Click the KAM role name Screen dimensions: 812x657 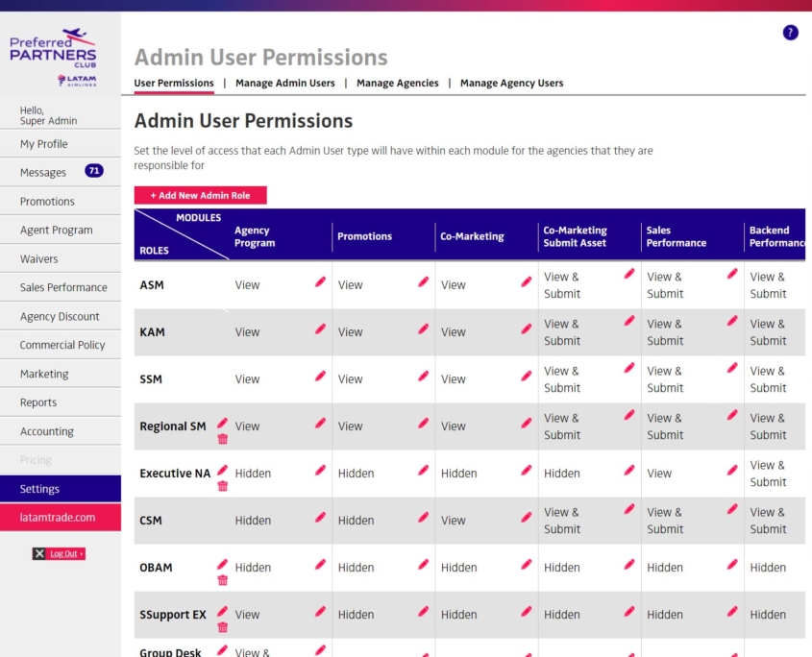click(x=152, y=332)
